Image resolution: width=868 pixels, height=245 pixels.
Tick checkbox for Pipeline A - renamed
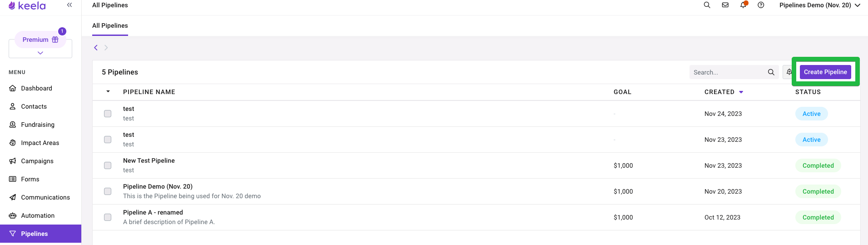pos(108,217)
